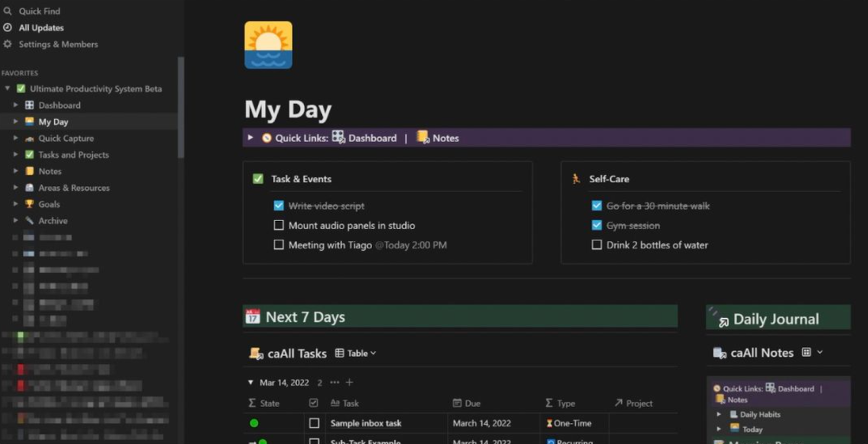Viewport: 868px width, 444px height.
Task: Open Dashboard link in Daily Journal quick links
Action: [x=796, y=389]
